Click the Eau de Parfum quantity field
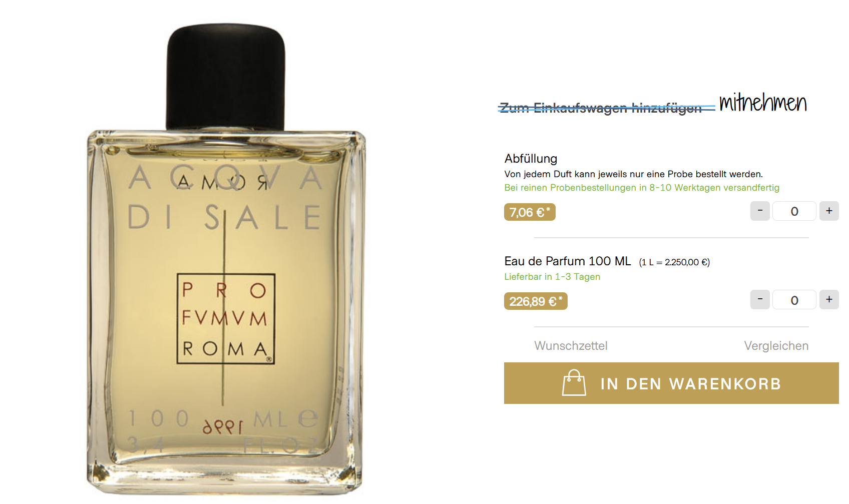This screenshot has height=504, width=849. pyautogui.click(x=794, y=299)
